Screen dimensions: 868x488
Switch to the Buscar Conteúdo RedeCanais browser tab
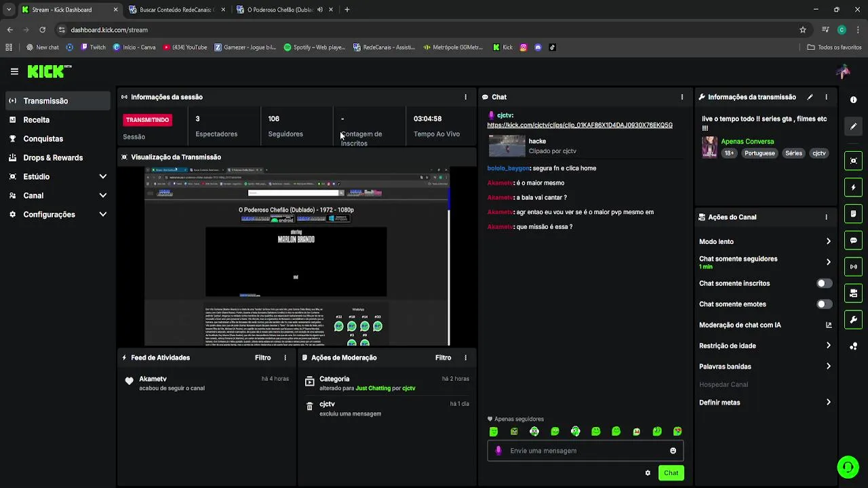click(176, 9)
